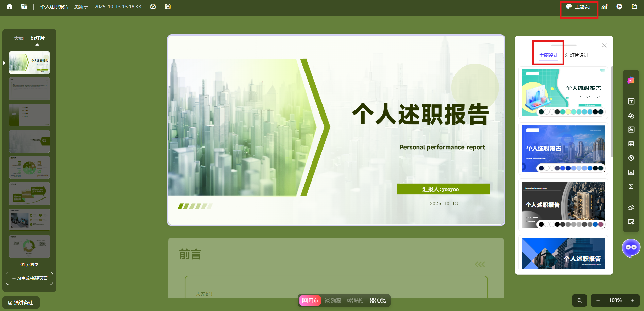Image resolution: width=644 pixels, height=311 pixels.
Task: Click the home icon in top bar
Action: 10,7
